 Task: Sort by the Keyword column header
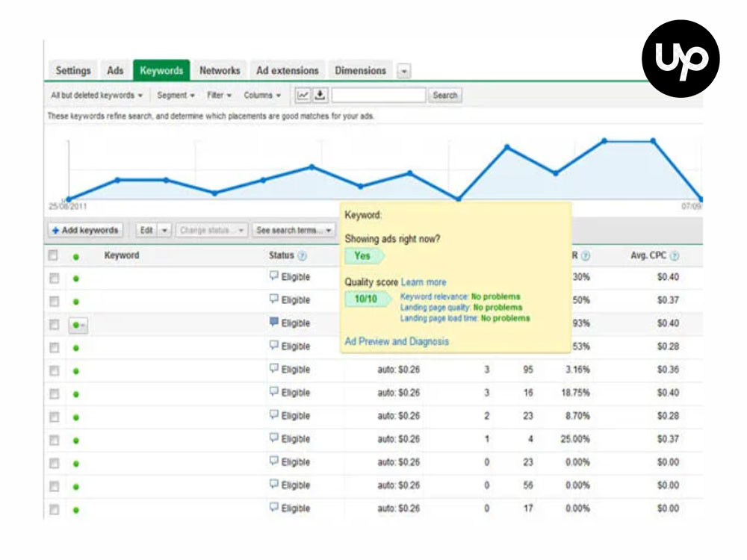[x=122, y=255]
